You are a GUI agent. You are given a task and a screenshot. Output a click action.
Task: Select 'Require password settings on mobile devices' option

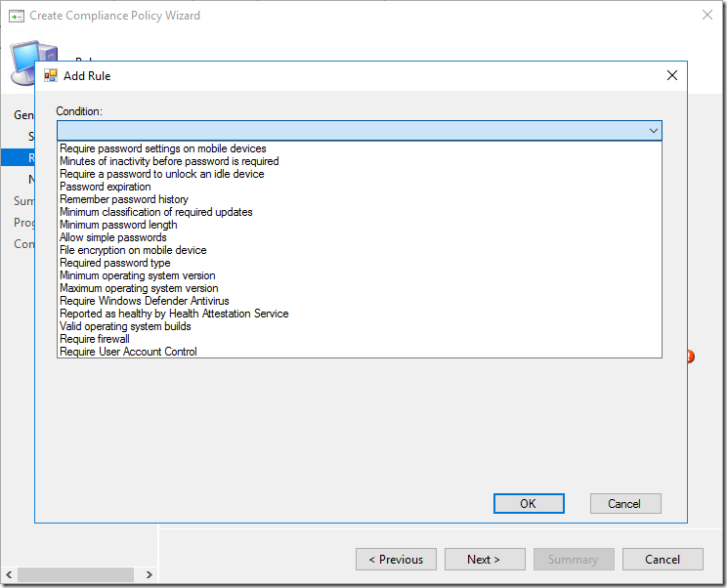[x=162, y=148]
